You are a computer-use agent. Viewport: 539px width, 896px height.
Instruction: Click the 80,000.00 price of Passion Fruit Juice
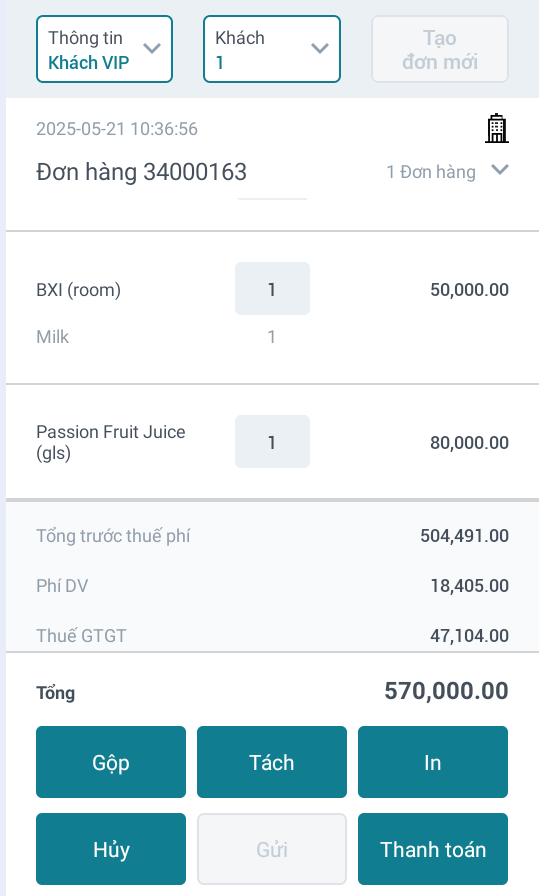click(469, 443)
